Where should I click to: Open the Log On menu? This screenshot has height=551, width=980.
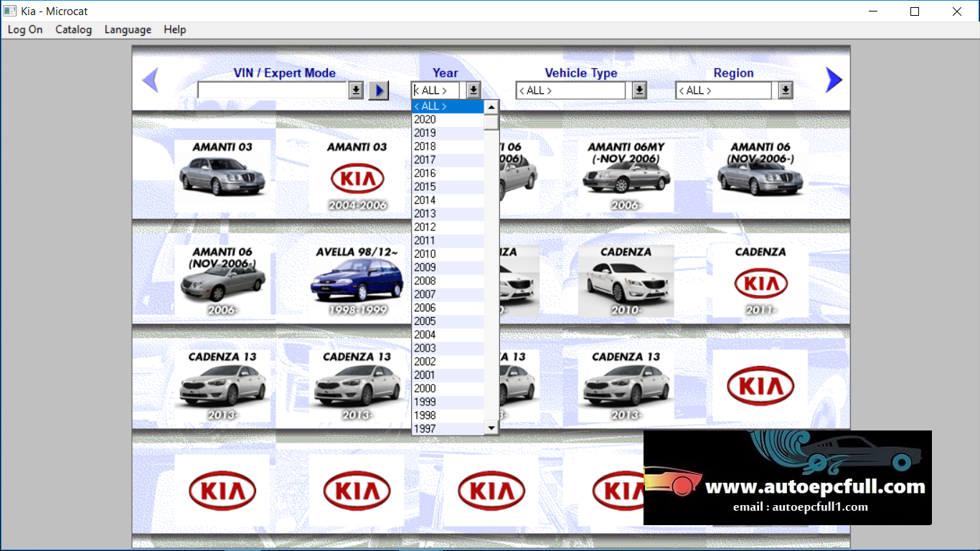[25, 29]
